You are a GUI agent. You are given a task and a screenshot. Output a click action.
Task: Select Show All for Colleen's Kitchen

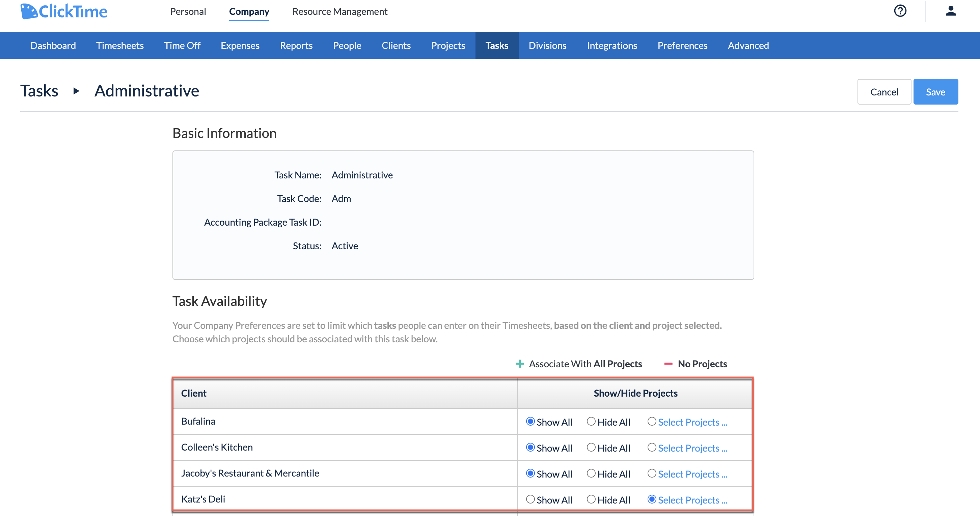pyautogui.click(x=530, y=447)
